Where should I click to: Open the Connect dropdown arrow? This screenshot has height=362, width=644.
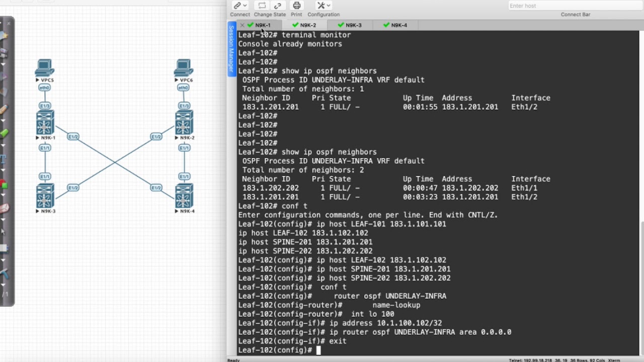pyautogui.click(x=245, y=6)
